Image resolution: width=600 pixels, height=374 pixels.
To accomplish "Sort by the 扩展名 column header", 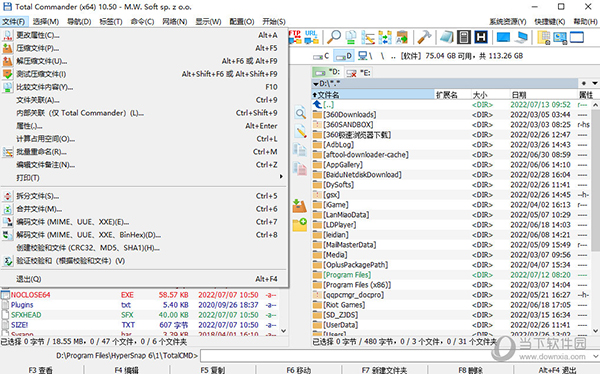I will pos(452,95).
